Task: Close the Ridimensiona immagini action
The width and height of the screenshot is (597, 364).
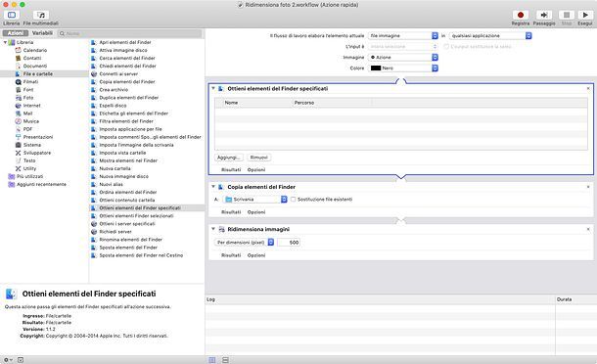Action: tap(588, 229)
